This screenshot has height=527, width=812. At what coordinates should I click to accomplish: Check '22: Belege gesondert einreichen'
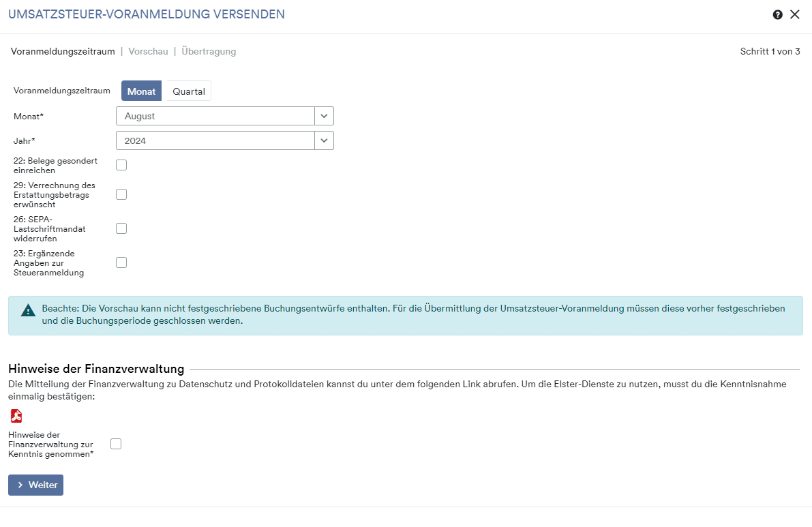[x=121, y=165]
